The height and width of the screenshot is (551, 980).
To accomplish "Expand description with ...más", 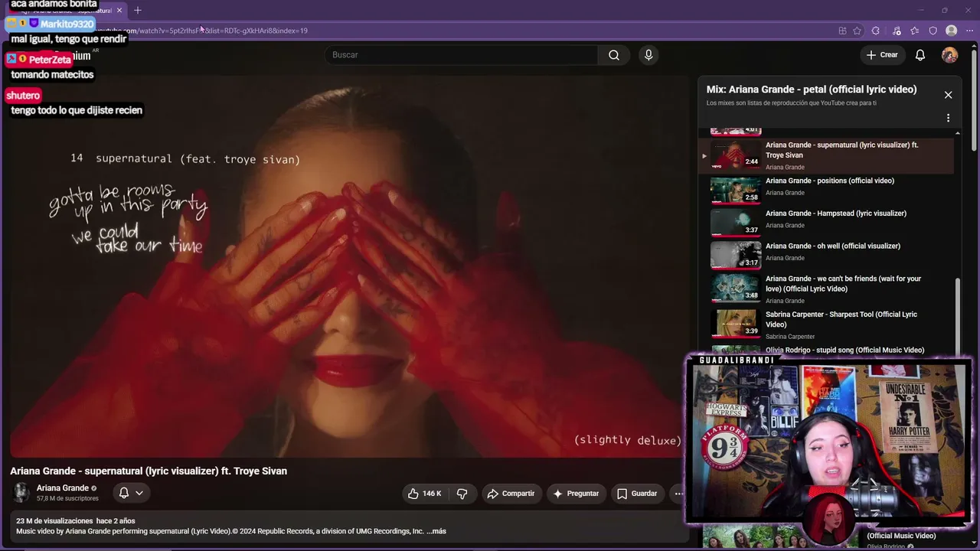I will (x=436, y=531).
